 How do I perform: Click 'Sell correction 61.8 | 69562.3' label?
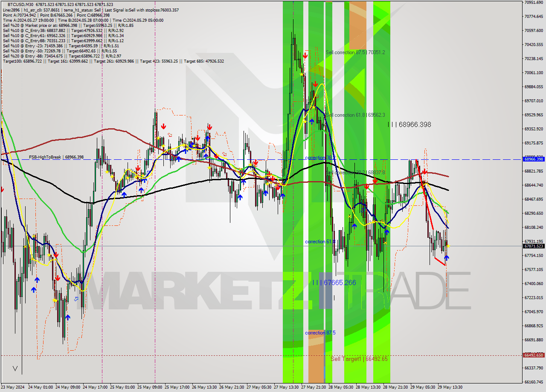[x=355, y=115]
